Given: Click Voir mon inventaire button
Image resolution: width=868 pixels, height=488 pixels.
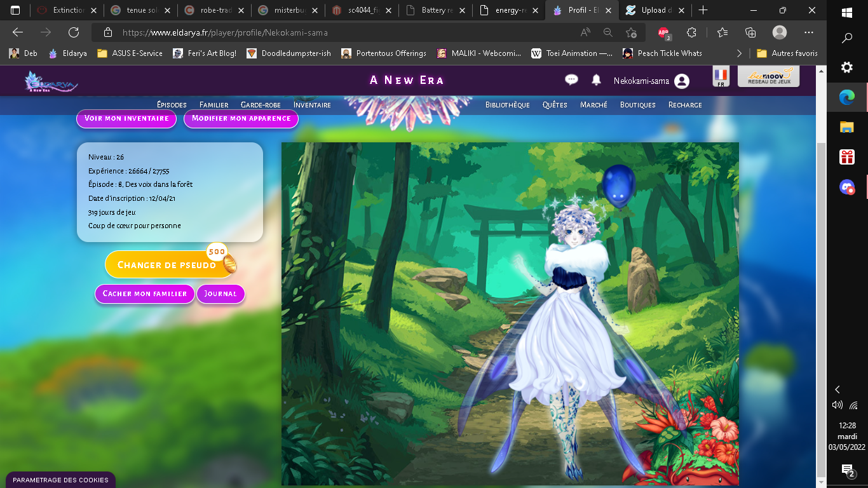Looking at the screenshot, I should 126,118.
